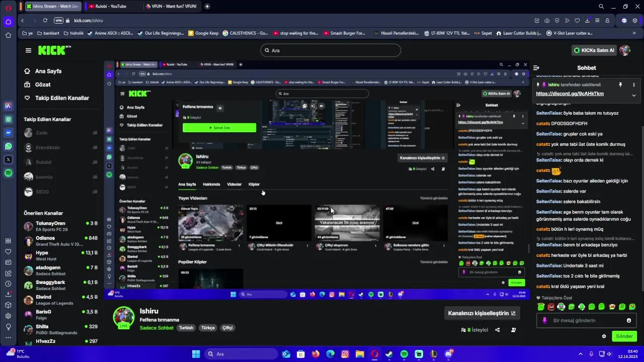This screenshot has width=644, height=362.
Task: Select the Turkish tag
Action: point(186,328)
